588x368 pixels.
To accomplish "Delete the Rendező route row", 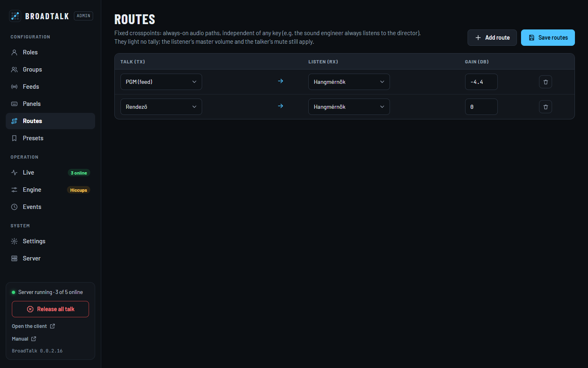I will 546,107.
